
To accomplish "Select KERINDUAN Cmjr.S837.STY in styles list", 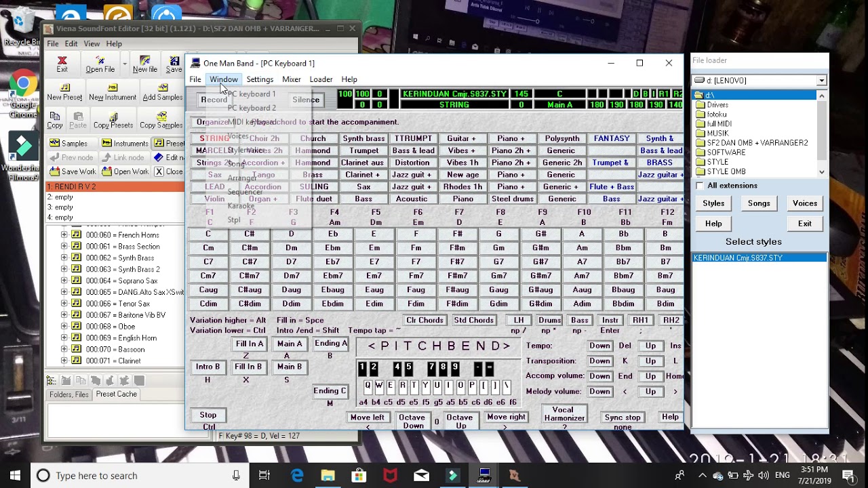I will click(759, 258).
